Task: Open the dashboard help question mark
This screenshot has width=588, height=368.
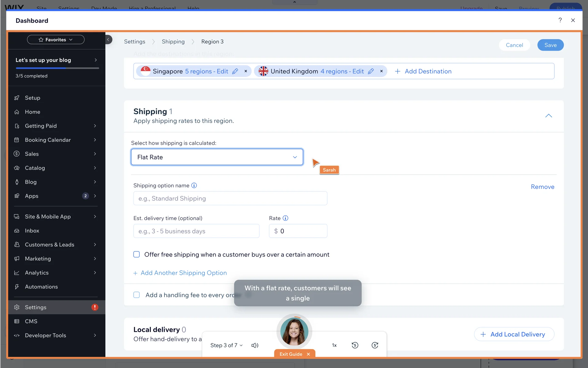Action: (560, 21)
